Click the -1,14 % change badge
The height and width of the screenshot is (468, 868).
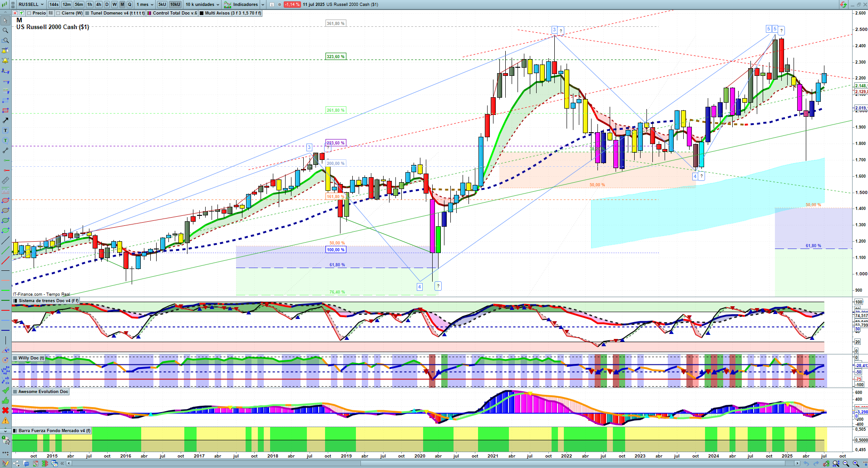(x=291, y=5)
